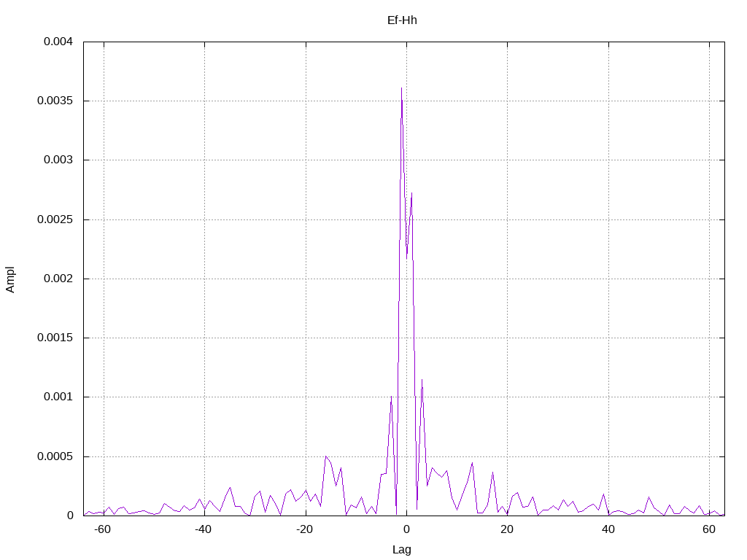The image size is (747, 560).
Task: Click the y-axis value 0.0035
Action: [55, 101]
